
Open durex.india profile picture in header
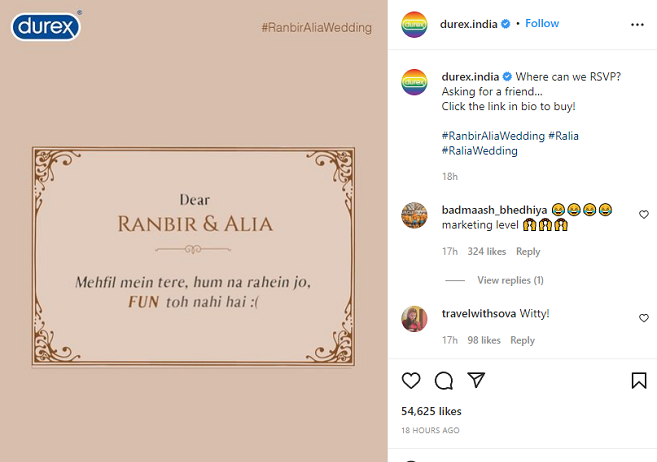(x=414, y=25)
